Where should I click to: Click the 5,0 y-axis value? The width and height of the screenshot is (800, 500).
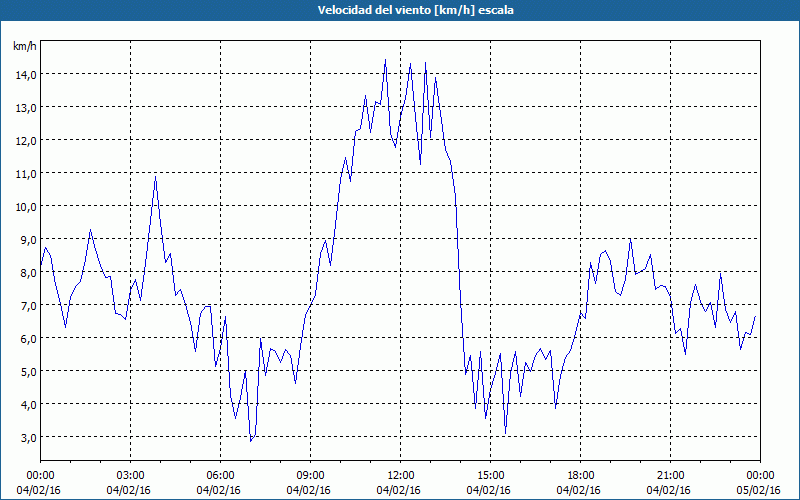pyautogui.click(x=29, y=371)
